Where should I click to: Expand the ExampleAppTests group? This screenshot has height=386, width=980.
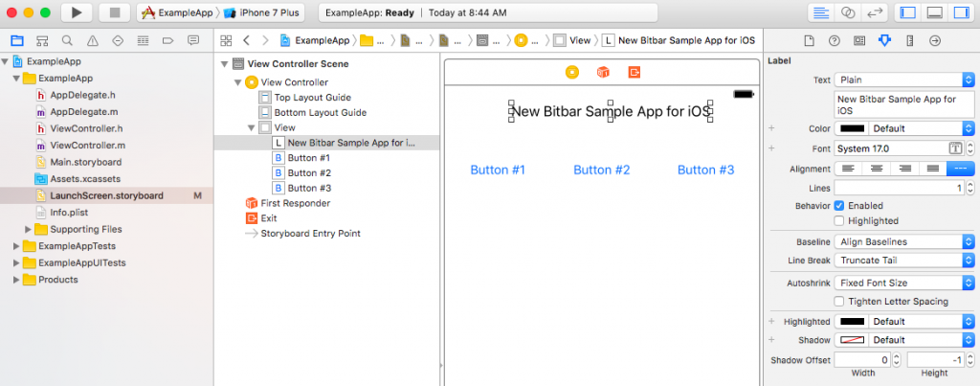point(16,246)
